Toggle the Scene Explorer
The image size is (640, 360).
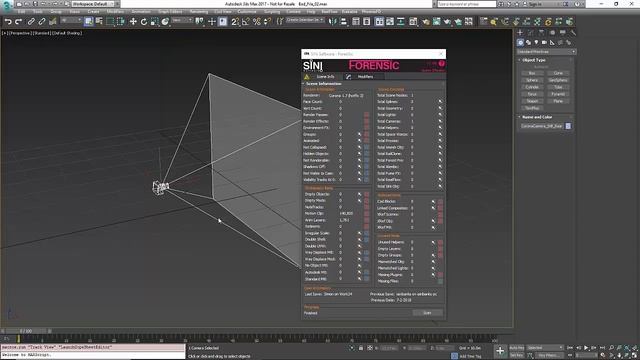pos(356,22)
